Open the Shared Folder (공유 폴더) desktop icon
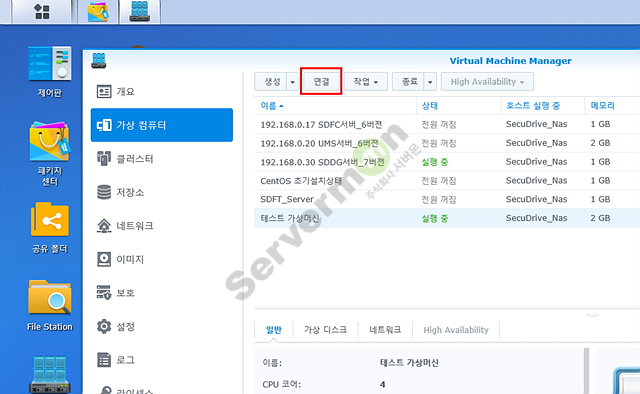The width and height of the screenshot is (640, 394). pyautogui.click(x=49, y=228)
